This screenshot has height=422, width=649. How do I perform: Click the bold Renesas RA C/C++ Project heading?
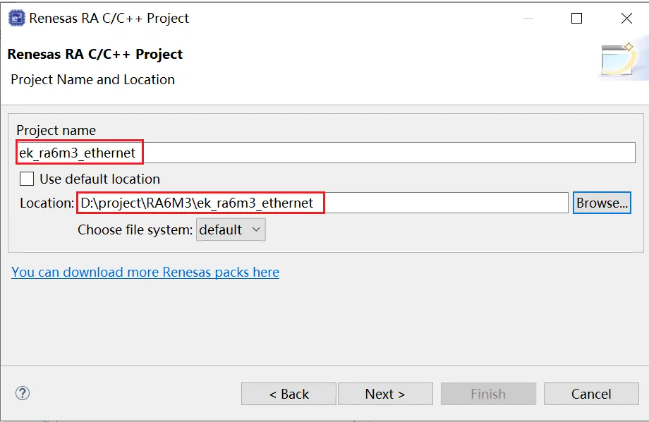[x=95, y=54]
